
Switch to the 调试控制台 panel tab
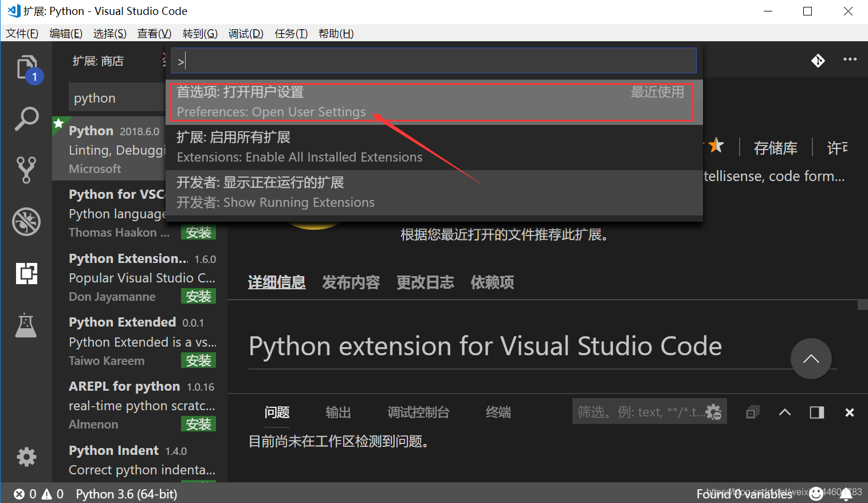point(418,412)
